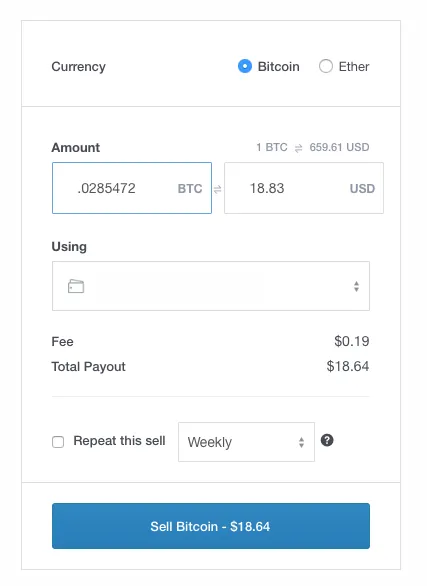Click the help question mark icon
Screen dimensions: 427x586
coord(327,441)
